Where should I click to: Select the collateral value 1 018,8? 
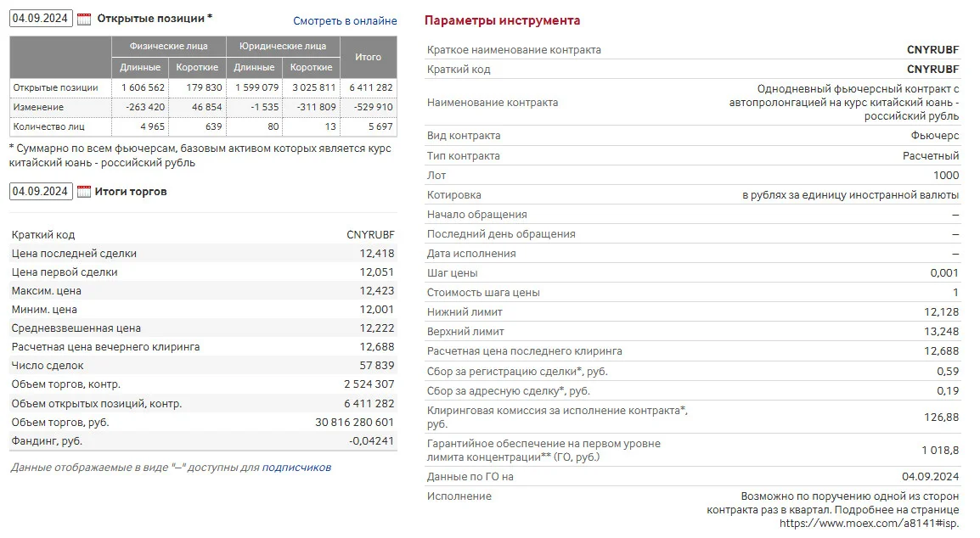(x=940, y=451)
